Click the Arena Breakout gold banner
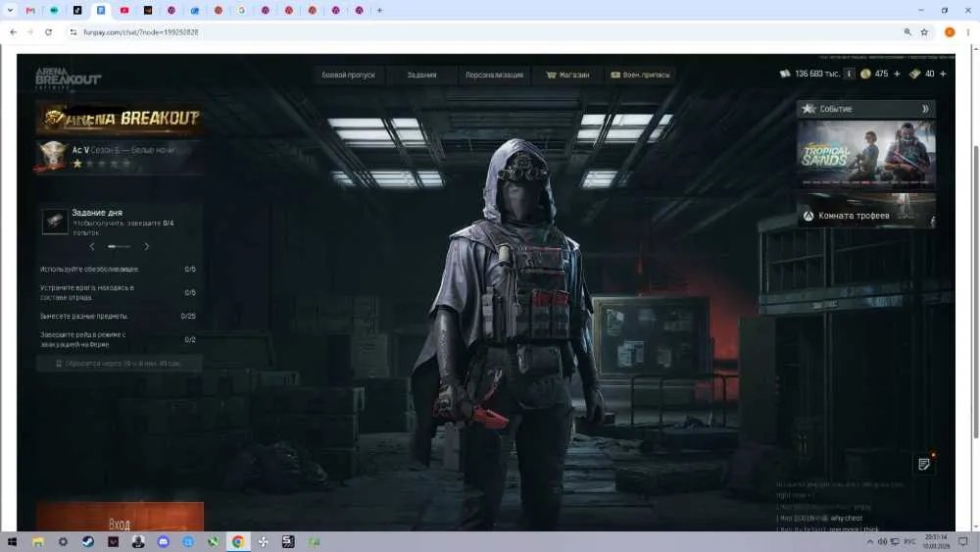 [x=120, y=119]
